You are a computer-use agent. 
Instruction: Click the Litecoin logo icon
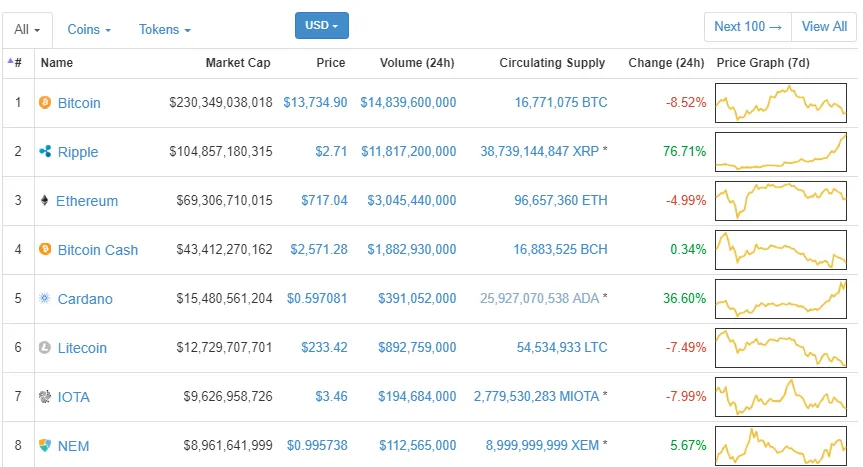45,347
